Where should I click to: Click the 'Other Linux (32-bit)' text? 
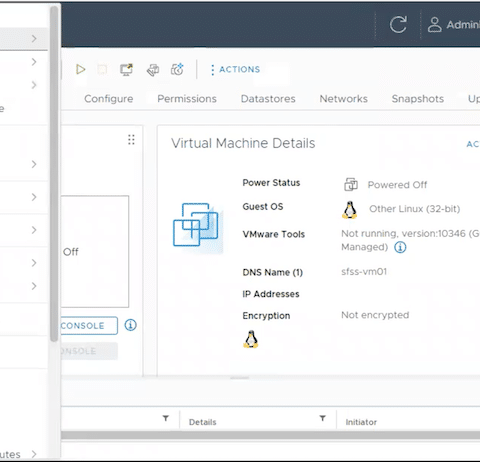(415, 209)
